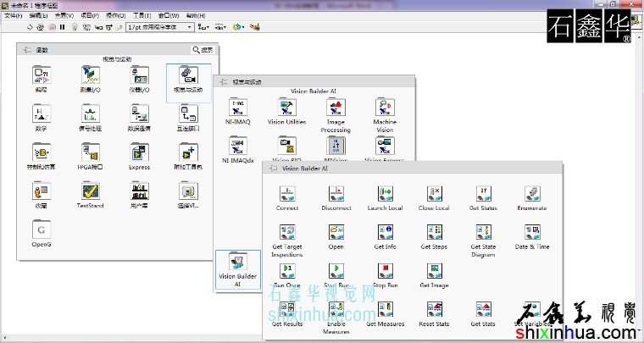Open the 工具(T) menu
The image size is (644, 343).
point(142,15)
